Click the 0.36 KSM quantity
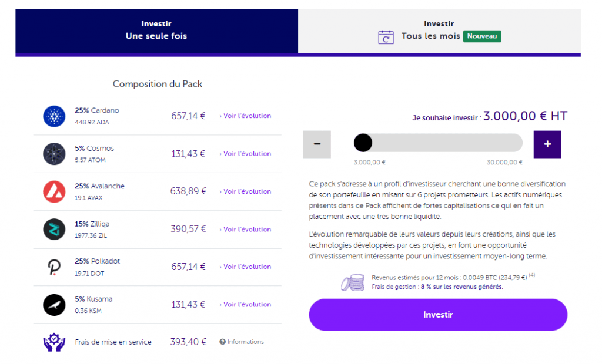The height and width of the screenshot is (364, 602). click(x=88, y=311)
